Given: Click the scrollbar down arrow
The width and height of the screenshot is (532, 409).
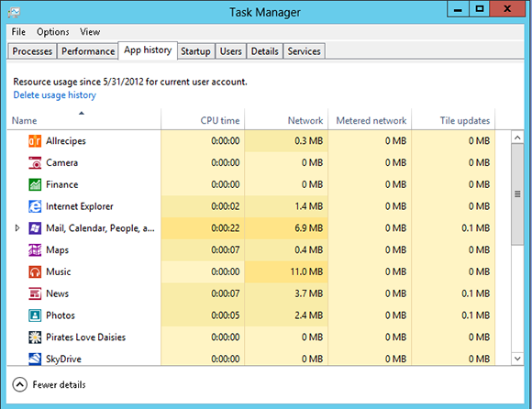Looking at the screenshot, I should [517, 359].
